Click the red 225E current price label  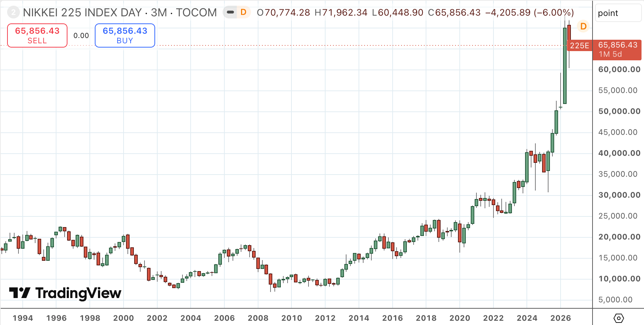tap(580, 46)
